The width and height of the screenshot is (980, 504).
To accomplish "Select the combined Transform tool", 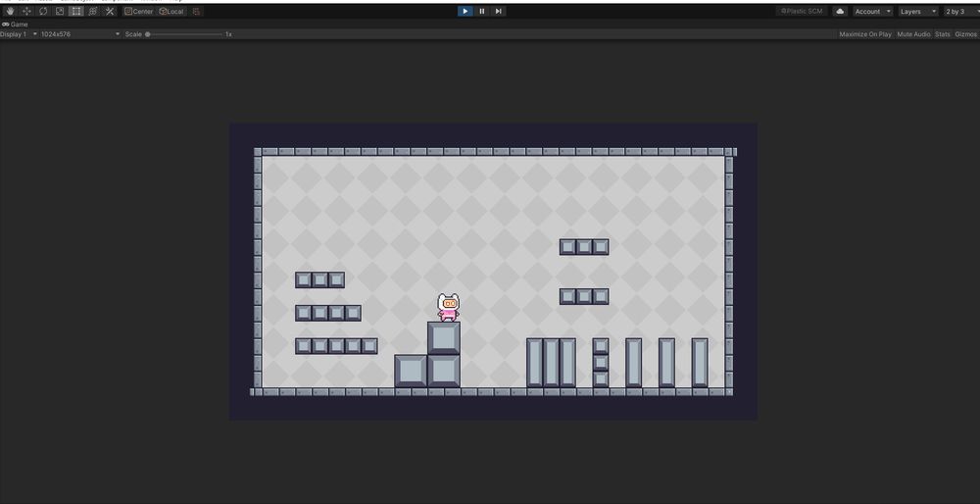I will [x=93, y=11].
